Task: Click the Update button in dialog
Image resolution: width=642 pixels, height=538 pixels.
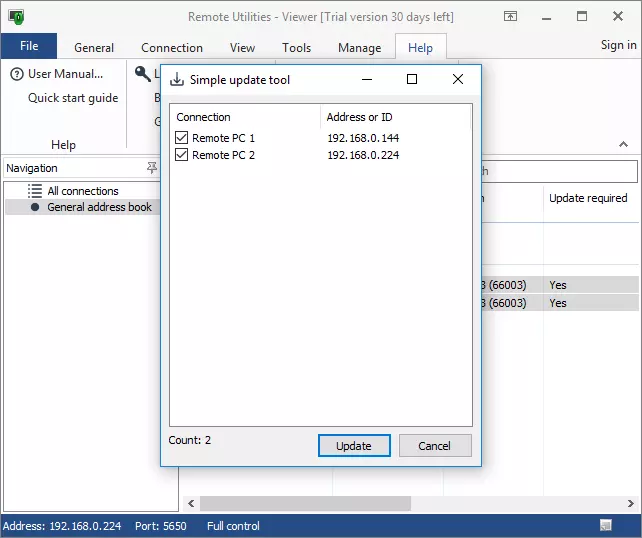Action: pyautogui.click(x=354, y=445)
